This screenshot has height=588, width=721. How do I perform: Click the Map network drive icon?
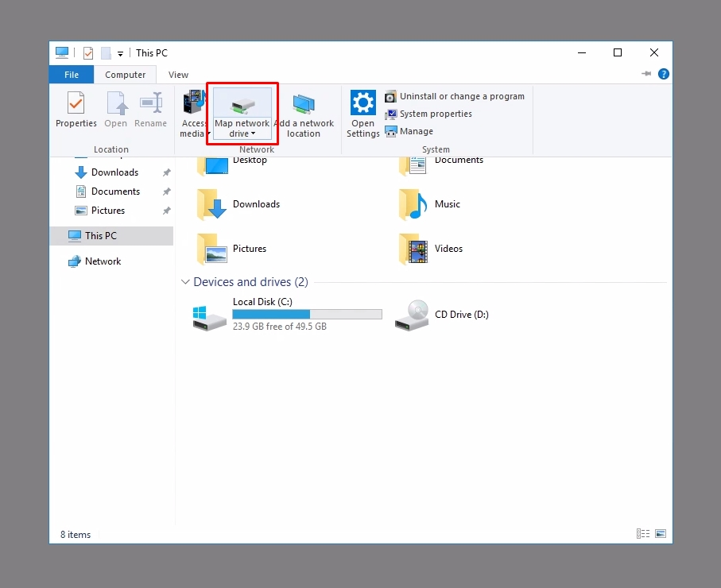[242, 105]
